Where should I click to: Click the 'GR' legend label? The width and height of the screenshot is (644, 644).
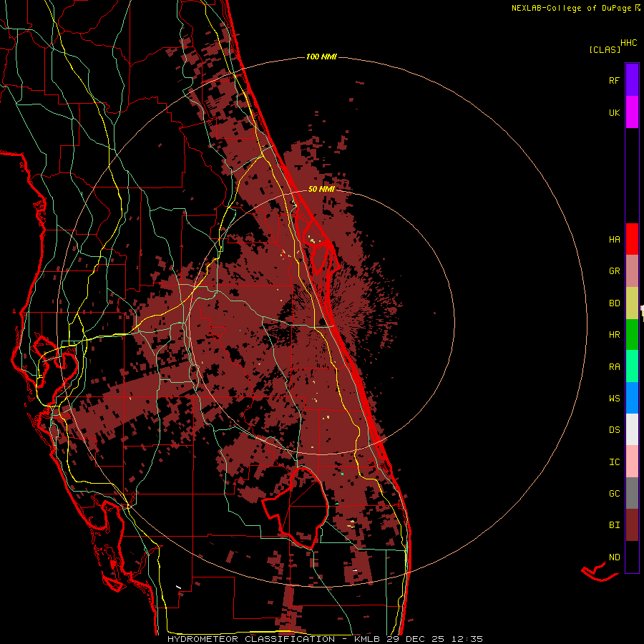point(615,271)
